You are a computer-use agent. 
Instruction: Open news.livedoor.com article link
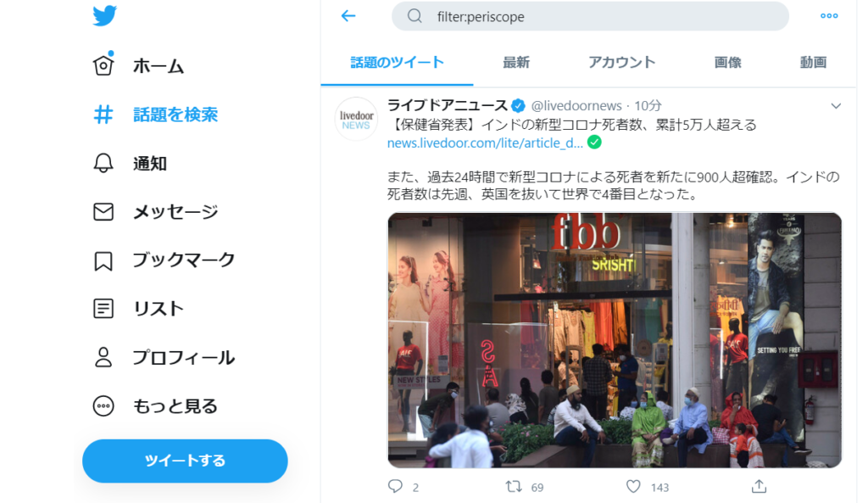point(485,143)
